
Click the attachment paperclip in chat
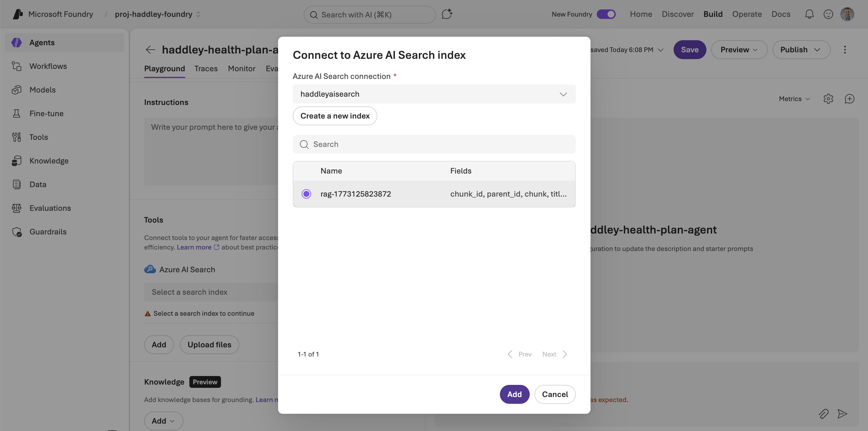823,414
